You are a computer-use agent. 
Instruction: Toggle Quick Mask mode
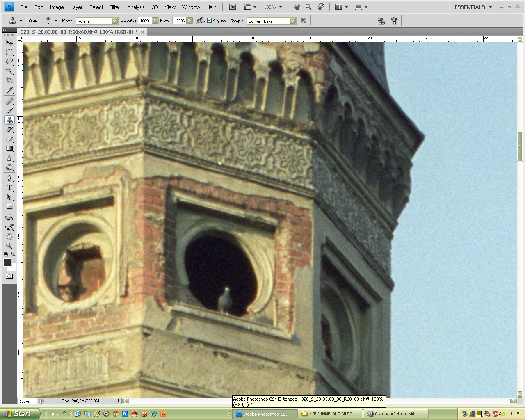coord(9,276)
